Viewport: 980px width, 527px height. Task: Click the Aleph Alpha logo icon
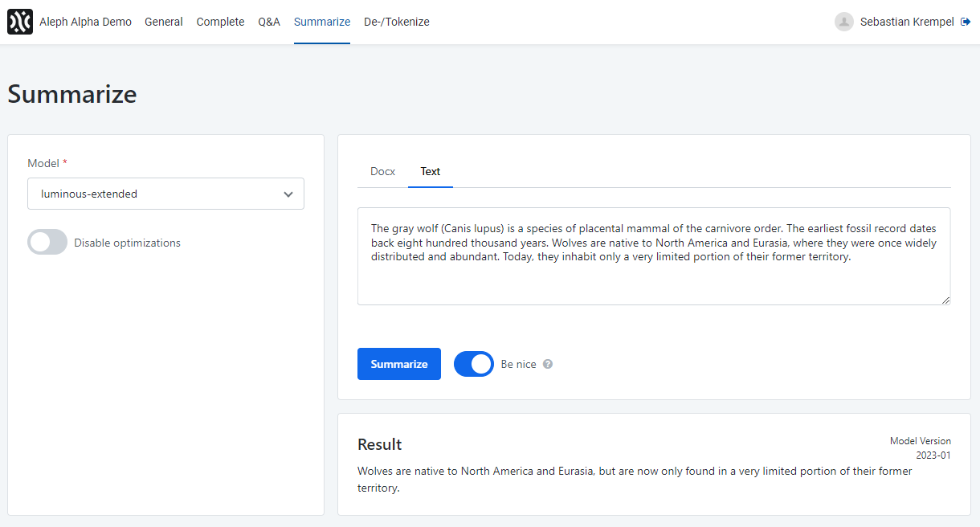point(20,22)
